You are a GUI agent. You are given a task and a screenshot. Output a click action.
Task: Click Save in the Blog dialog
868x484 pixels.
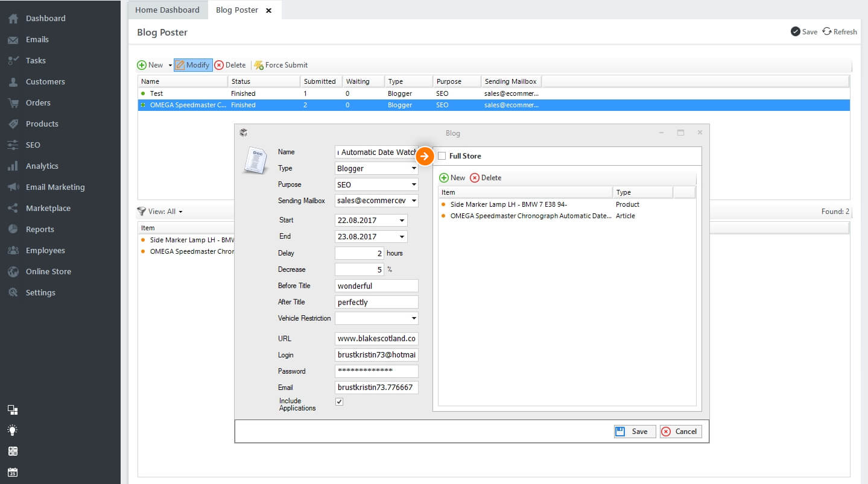(635, 432)
